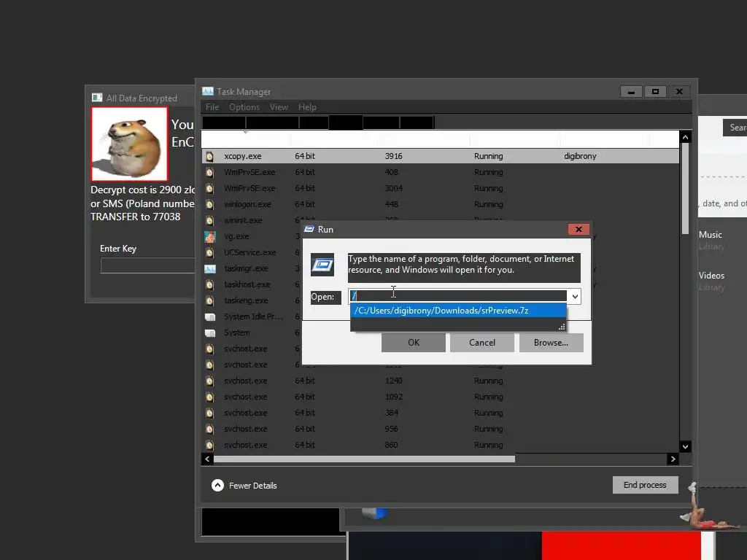The height and width of the screenshot is (560, 747).
Task: Click the Open text field in Run
Action: pyautogui.click(x=458, y=296)
